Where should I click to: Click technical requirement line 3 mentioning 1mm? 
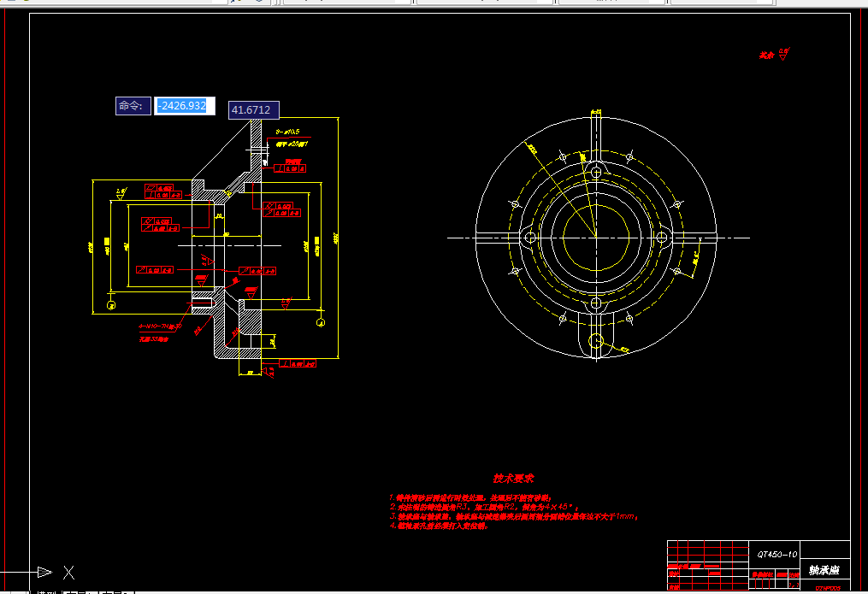pyautogui.click(x=514, y=516)
